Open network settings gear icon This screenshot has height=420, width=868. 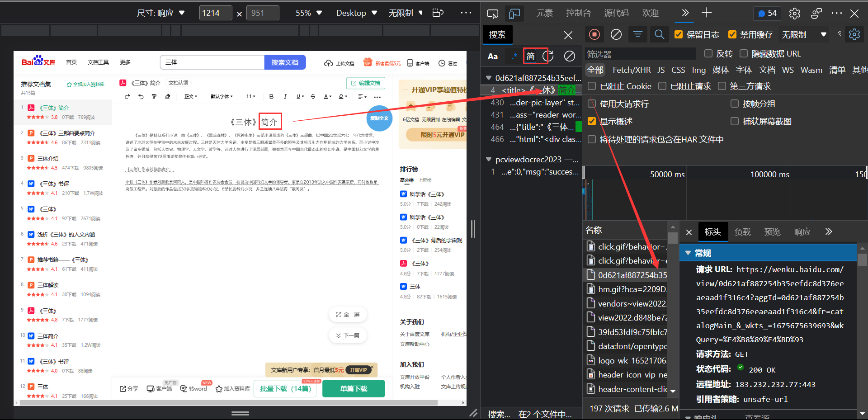854,34
